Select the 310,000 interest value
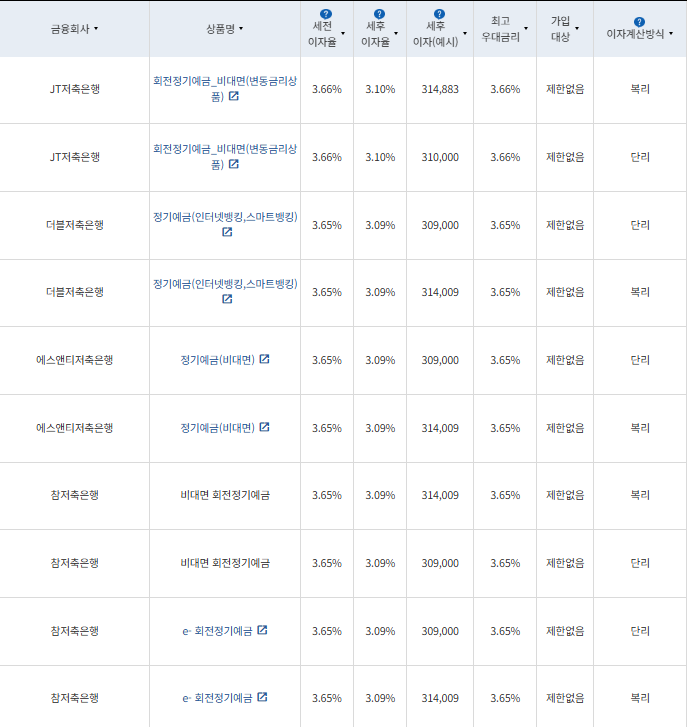The image size is (687, 727). point(440,157)
